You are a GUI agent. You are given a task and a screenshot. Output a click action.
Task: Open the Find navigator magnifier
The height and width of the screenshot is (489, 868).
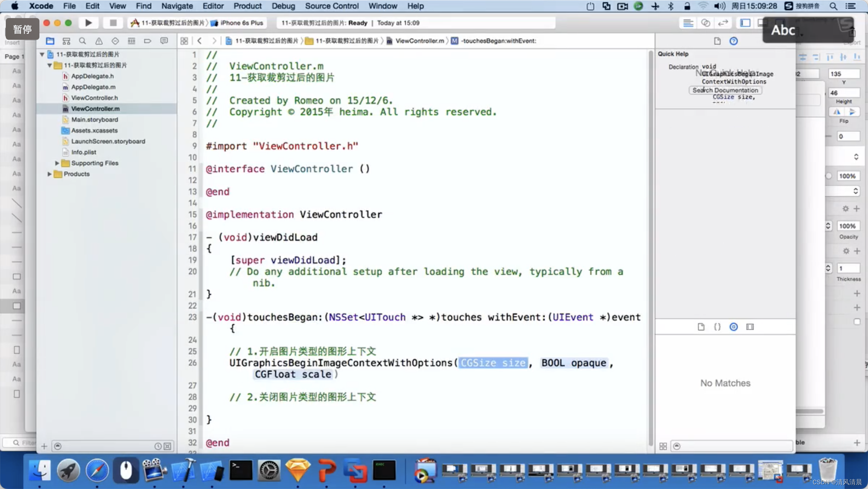pyautogui.click(x=82, y=41)
